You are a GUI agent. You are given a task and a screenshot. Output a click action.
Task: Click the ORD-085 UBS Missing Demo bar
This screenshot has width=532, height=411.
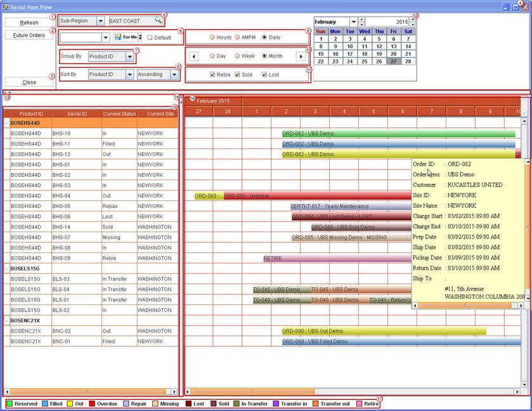(x=351, y=237)
